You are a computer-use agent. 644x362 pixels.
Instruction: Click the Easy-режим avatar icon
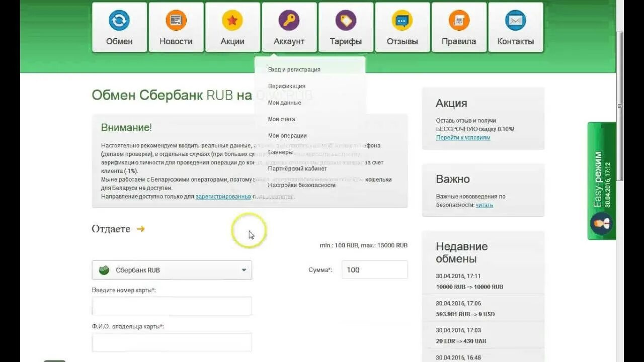point(601,224)
